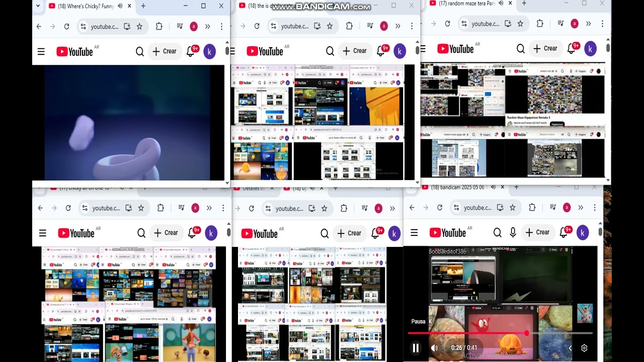Open guide menu in chicky all off window
This screenshot has height=362, width=644.
(x=42, y=233)
